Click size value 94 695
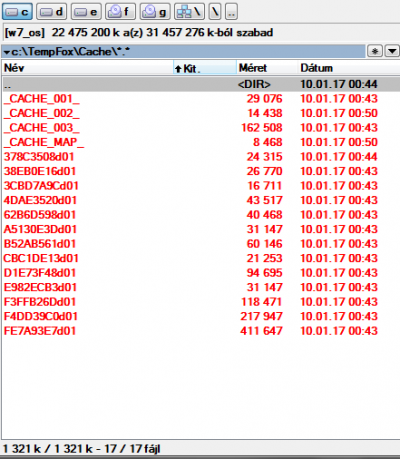The width and height of the screenshot is (400, 459). (x=265, y=273)
